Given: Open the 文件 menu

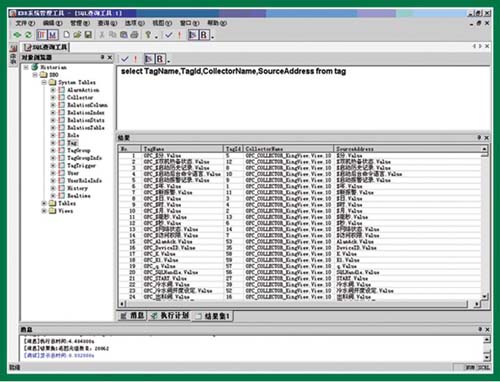Looking at the screenshot, I should click(25, 23).
